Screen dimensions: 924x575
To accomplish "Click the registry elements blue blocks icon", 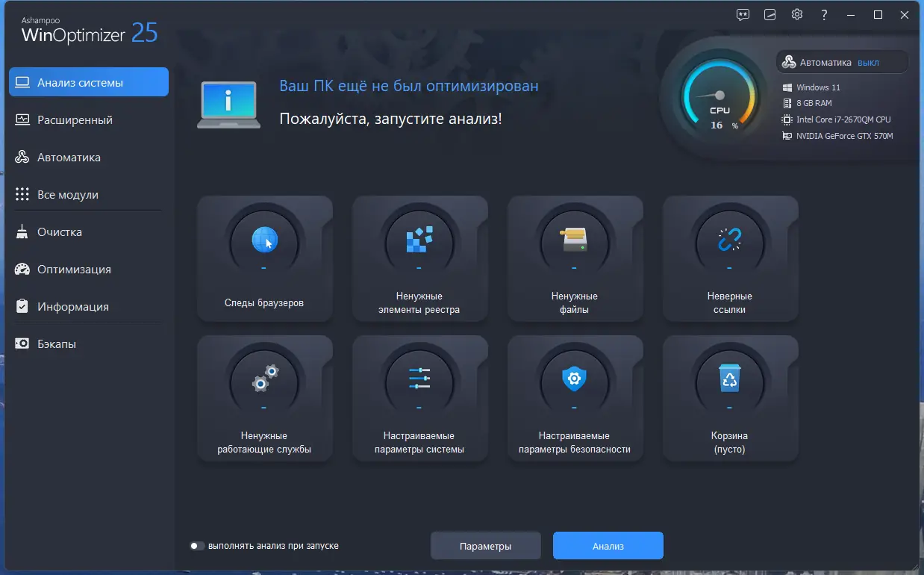I will 419,240.
